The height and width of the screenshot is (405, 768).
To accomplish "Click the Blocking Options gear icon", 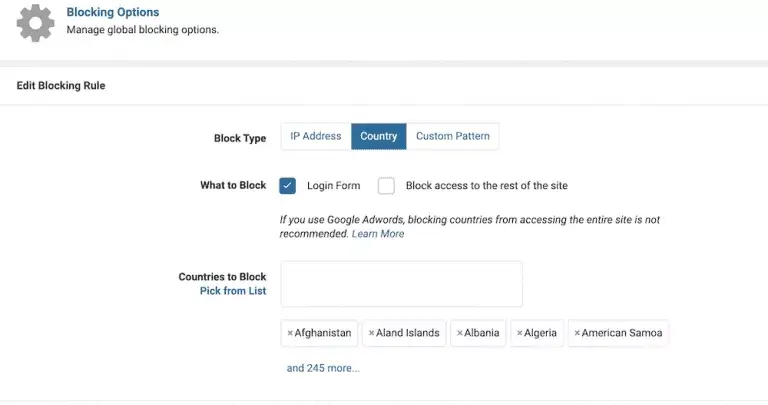I will point(37,23).
